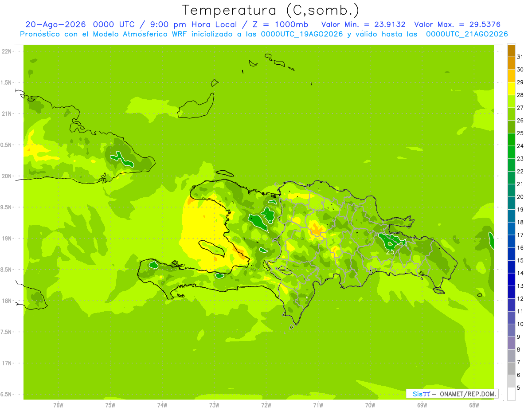Click the dark blue swatch between 14 and 13
Image resolution: width=532 pixels, height=411 pixels.
coord(511,280)
